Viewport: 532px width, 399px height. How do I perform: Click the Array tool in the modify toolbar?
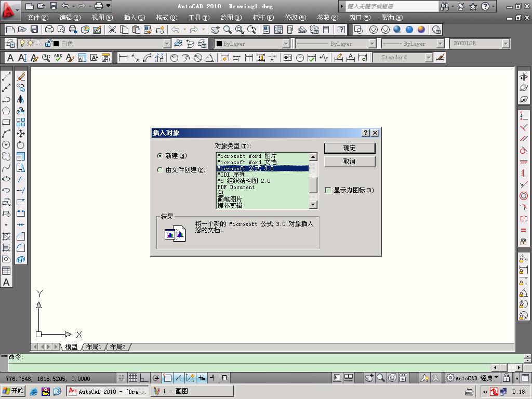[x=21, y=122]
